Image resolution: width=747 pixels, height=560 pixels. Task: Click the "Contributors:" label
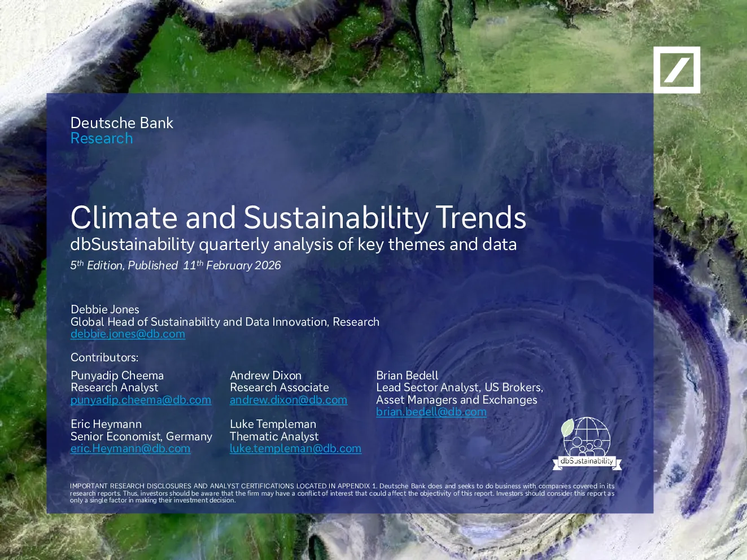(104, 357)
